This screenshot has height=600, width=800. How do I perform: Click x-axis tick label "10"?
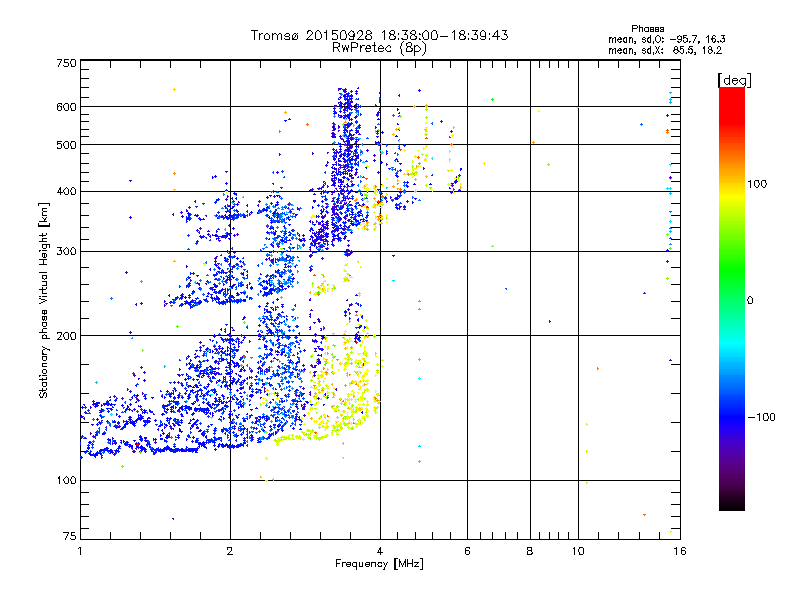578,551
